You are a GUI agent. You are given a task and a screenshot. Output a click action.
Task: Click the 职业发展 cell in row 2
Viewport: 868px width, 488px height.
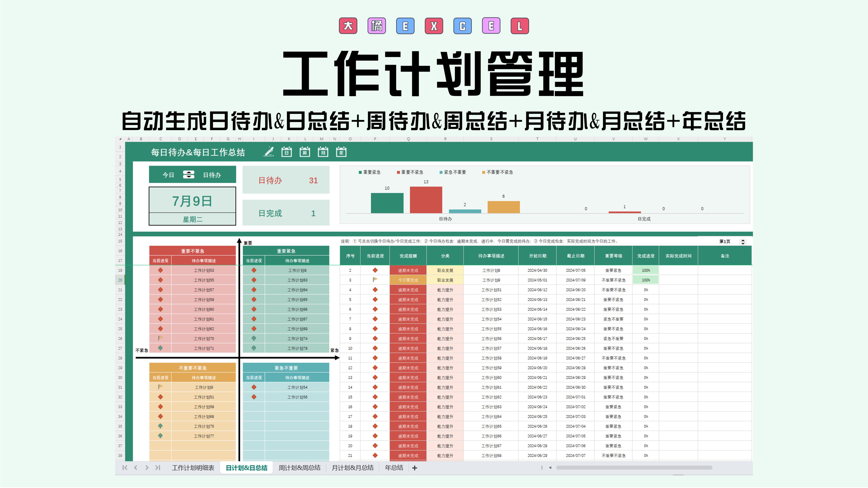[x=445, y=270]
